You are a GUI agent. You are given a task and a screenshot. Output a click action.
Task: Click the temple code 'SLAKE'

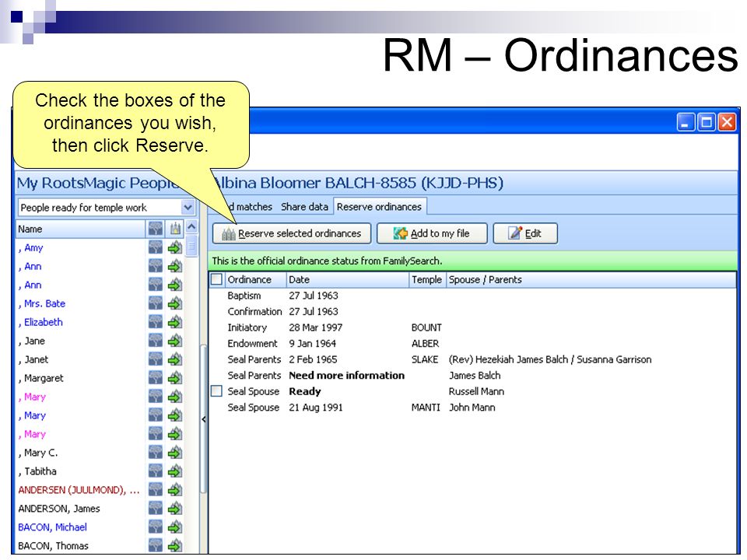pos(425,359)
